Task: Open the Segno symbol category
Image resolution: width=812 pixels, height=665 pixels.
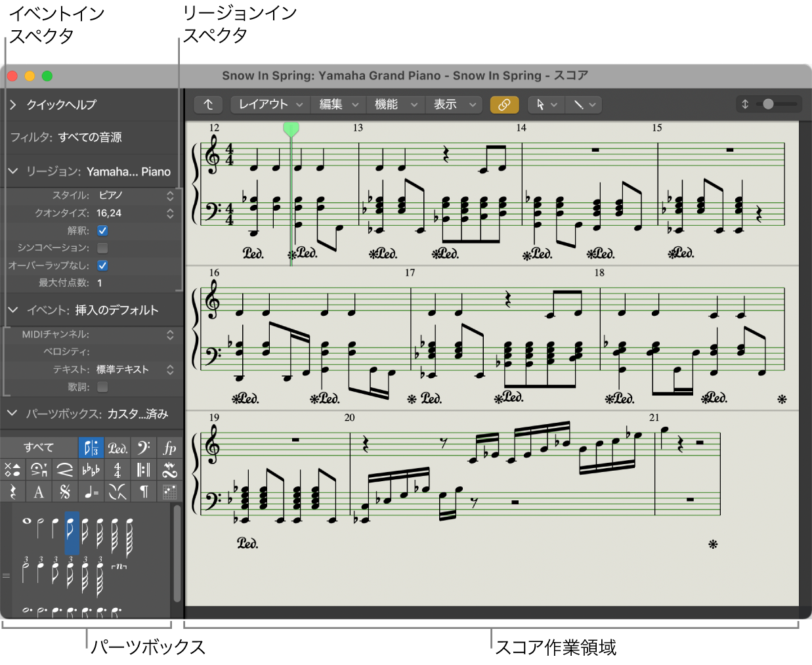Action: (x=64, y=491)
